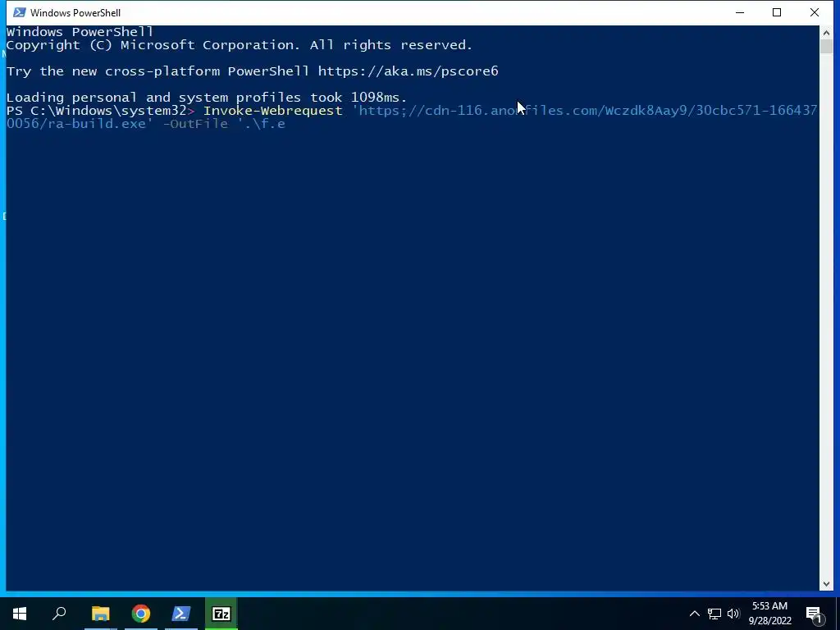Image resolution: width=840 pixels, height=630 pixels.
Task: Switch to the PowerShell taskbar icon
Action: click(x=181, y=614)
